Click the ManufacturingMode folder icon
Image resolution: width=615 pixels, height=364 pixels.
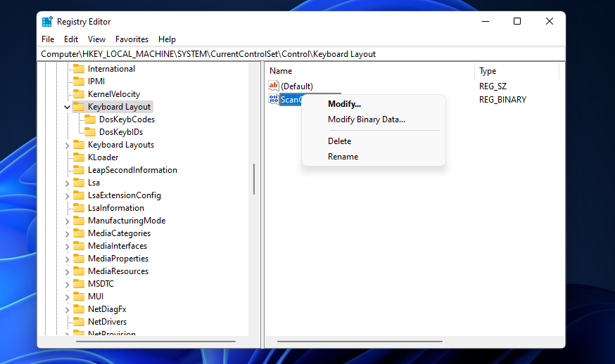pyautogui.click(x=79, y=221)
